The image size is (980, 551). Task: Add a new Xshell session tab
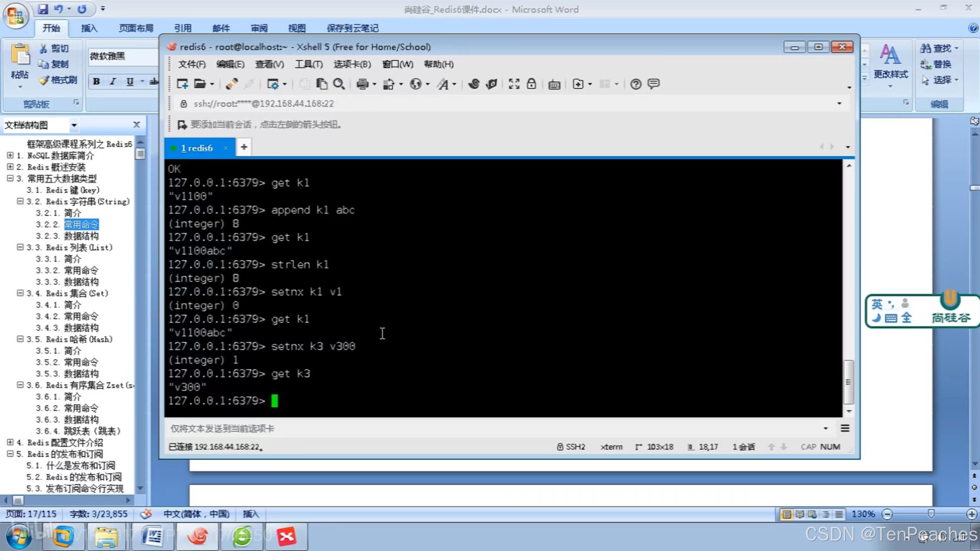tap(244, 147)
